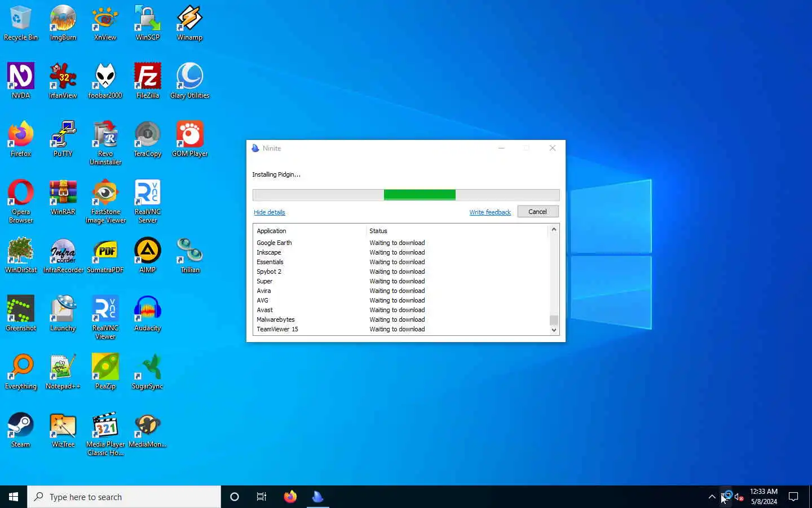Select the Winamp desktop shortcut
Image resolution: width=812 pixels, height=508 pixels.
190,23
